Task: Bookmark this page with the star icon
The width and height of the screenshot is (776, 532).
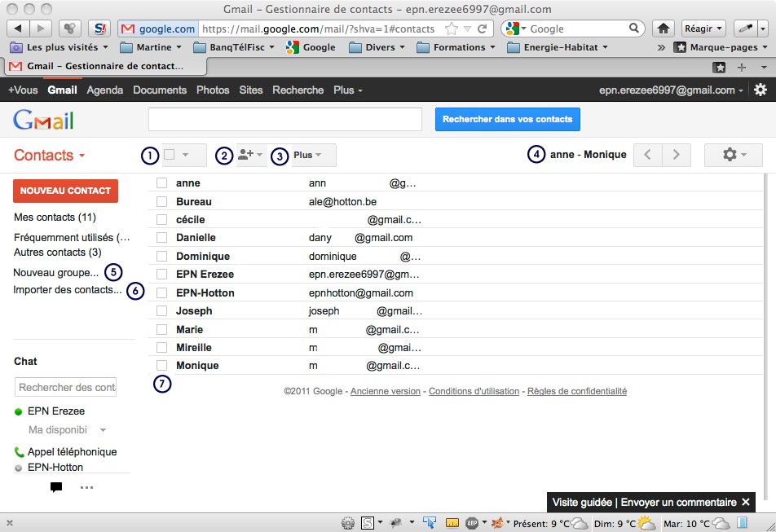Action: pyautogui.click(x=452, y=29)
